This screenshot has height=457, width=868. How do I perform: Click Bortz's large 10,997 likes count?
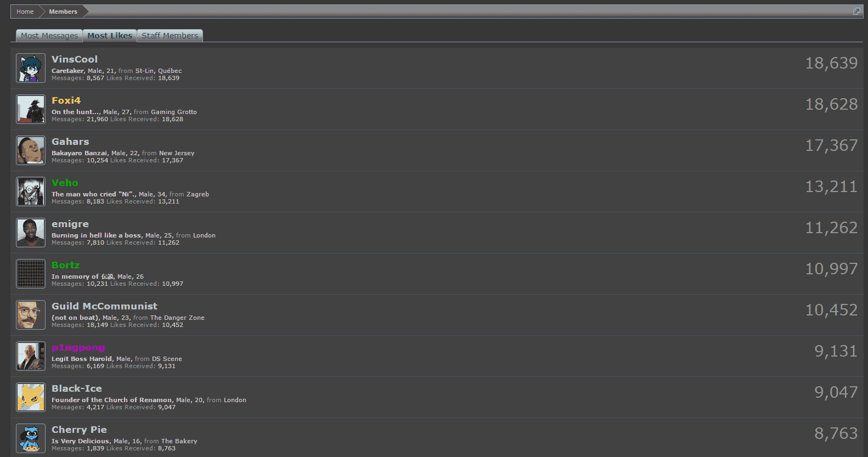point(831,269)
